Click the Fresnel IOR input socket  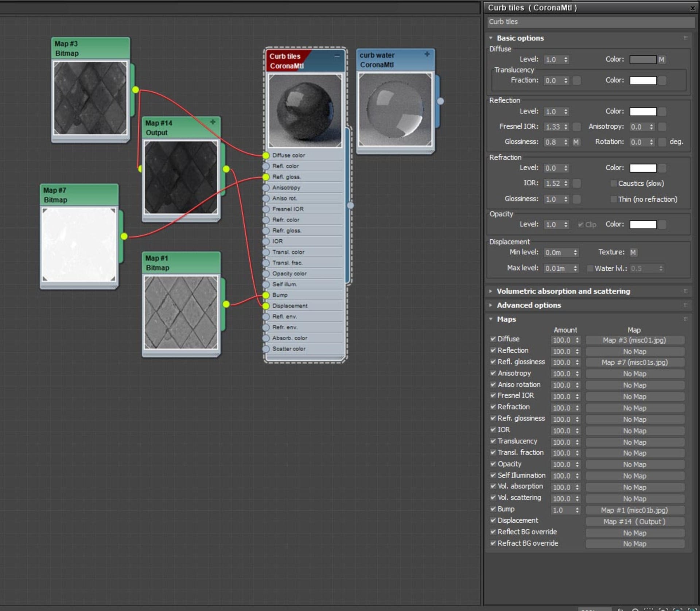click(266, 209)
